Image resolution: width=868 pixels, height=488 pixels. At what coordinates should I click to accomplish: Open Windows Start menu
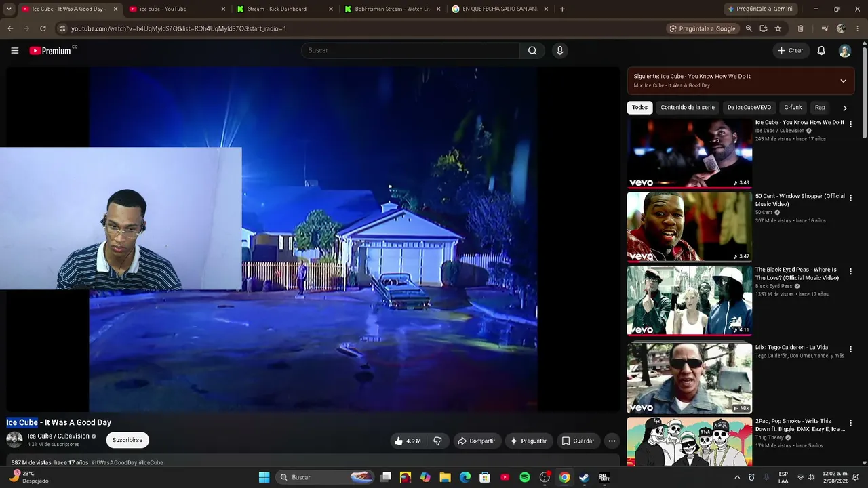pyautogui.click(x=264, y=477)
